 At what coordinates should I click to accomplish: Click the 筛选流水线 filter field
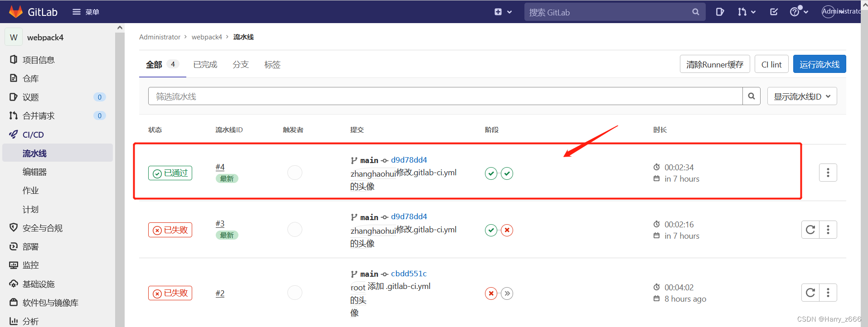point(445,96)
